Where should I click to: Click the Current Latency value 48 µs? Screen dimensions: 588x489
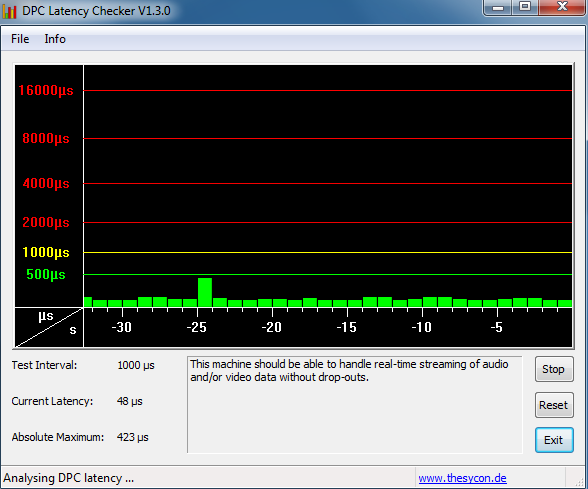[130, 401]
